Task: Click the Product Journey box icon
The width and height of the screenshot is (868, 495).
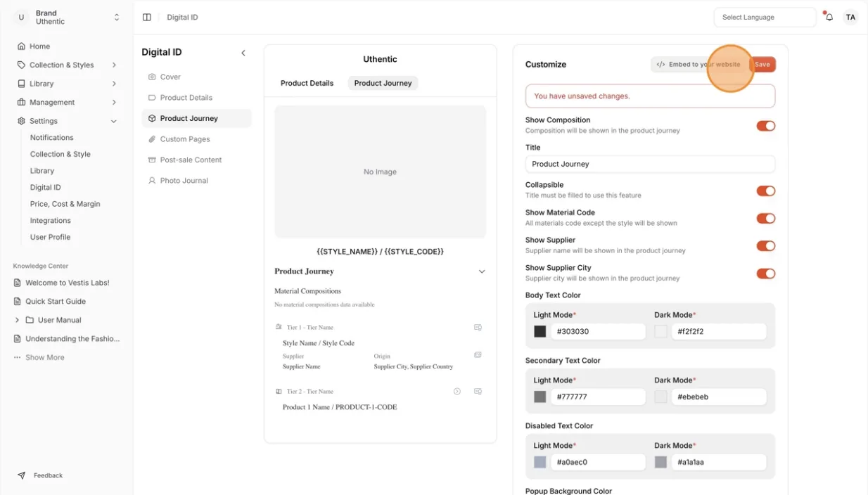Action: [152, 118]
